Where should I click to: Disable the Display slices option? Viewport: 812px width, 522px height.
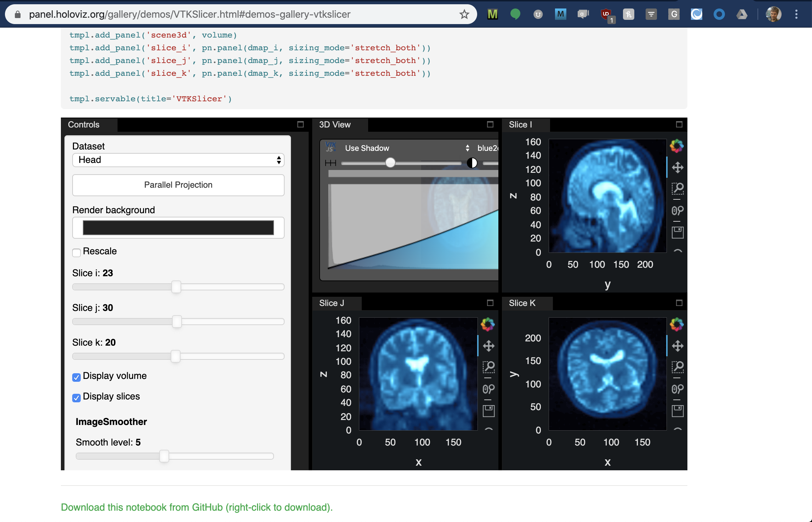76,398
